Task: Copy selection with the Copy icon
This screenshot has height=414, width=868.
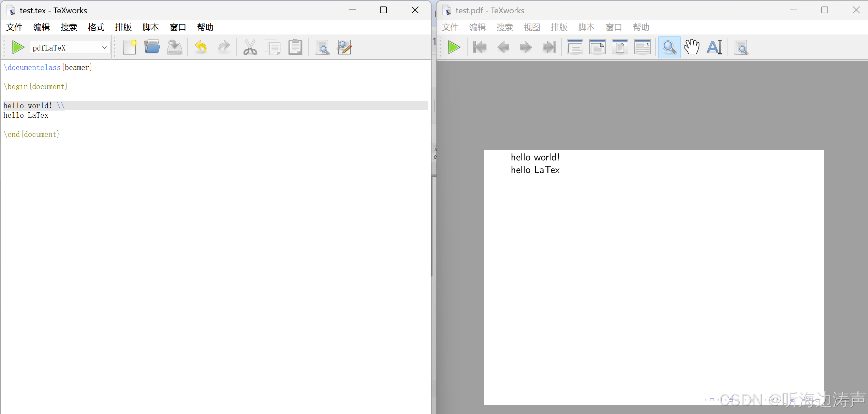Action: pyautogui.click(x=273, y=47)
